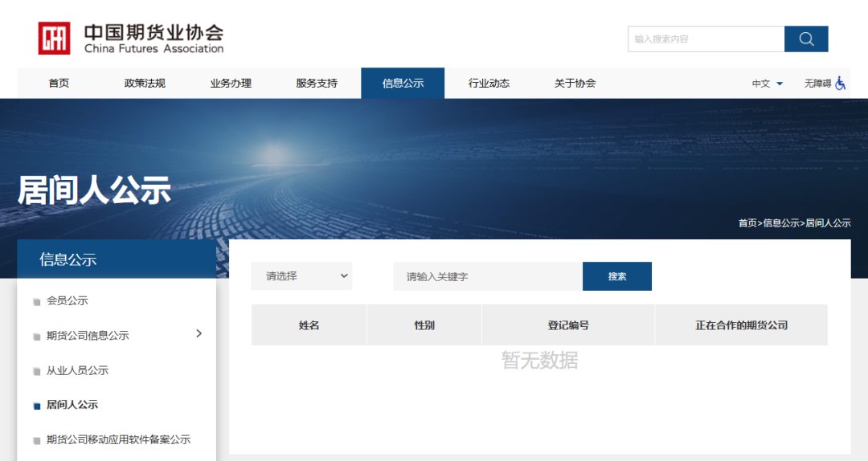Viewport: 868px width, 461px height.
Task: Open 期货公司移动应用软件备案公示 sidebar link
Action: (x=118, y=439)
